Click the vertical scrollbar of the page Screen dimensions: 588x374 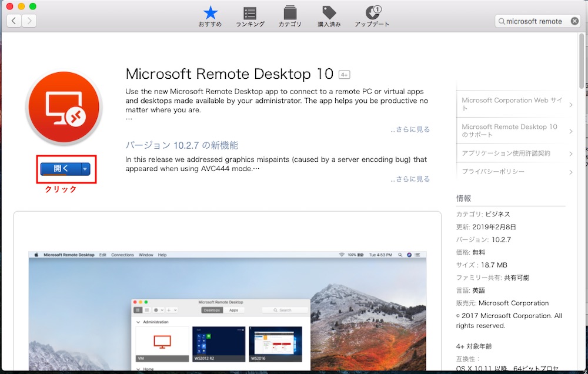582,62
